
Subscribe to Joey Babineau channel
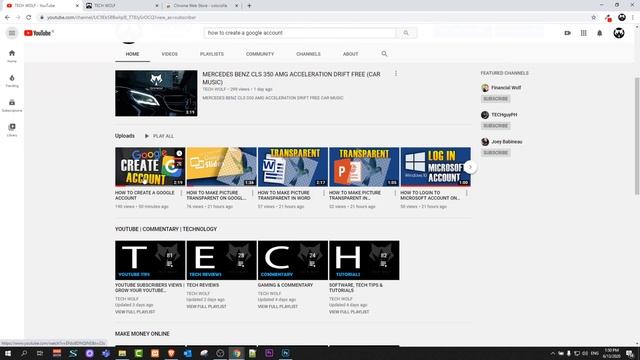pos(496,153)
